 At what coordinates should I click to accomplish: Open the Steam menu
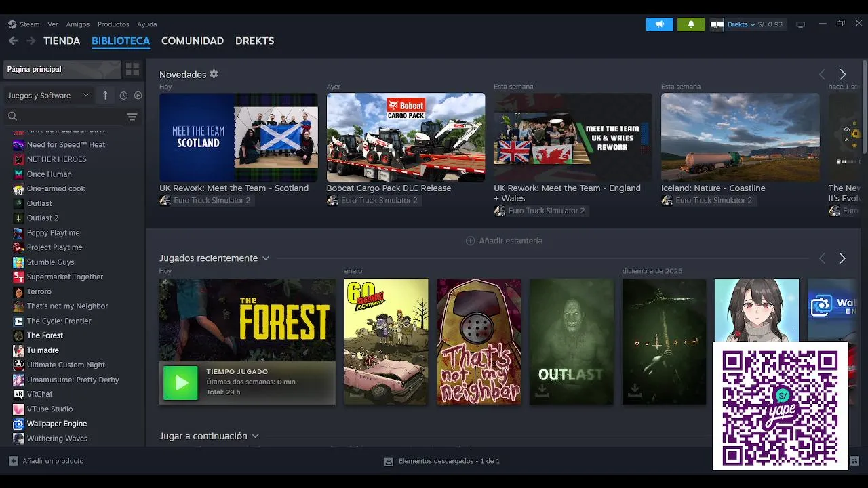(29, 24)
